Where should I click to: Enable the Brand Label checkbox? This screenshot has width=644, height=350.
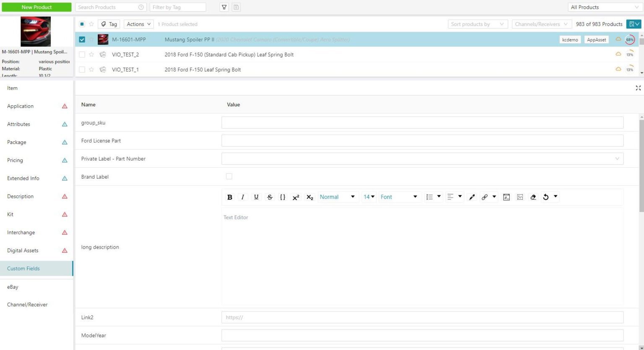pos(229,176)
